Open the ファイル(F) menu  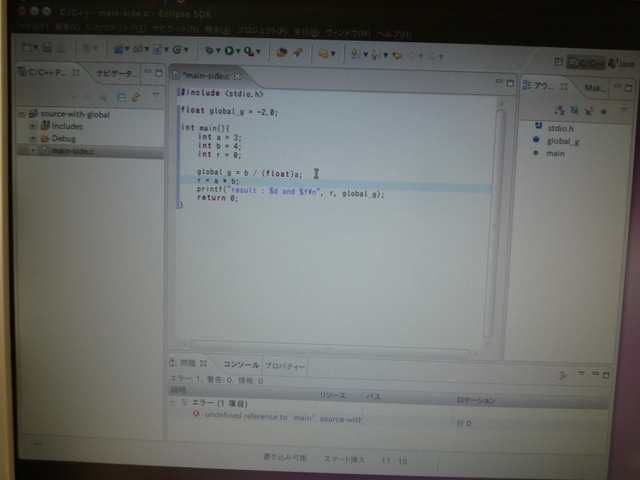[x=32, y=27]
